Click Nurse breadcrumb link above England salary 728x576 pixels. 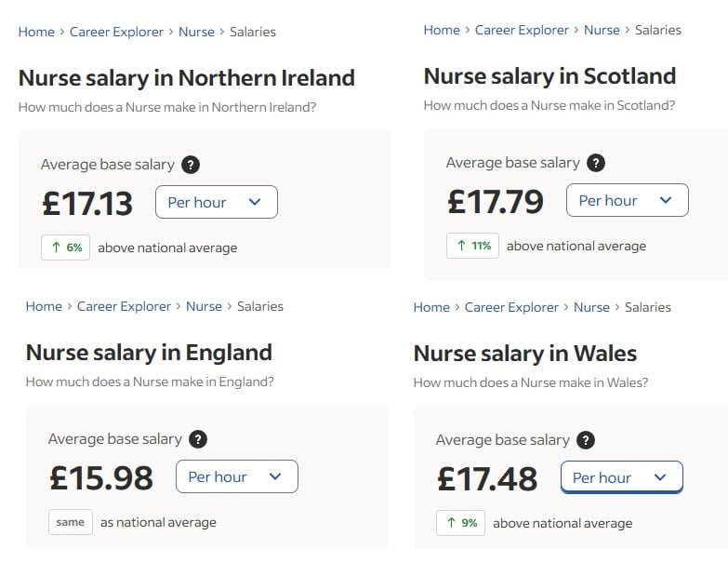[x=204, y=306]
